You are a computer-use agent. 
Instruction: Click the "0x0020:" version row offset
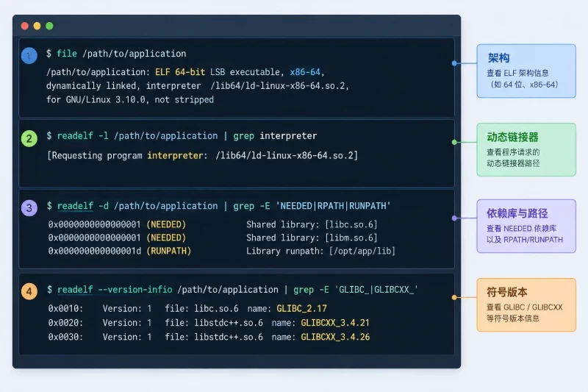(65, 323)
